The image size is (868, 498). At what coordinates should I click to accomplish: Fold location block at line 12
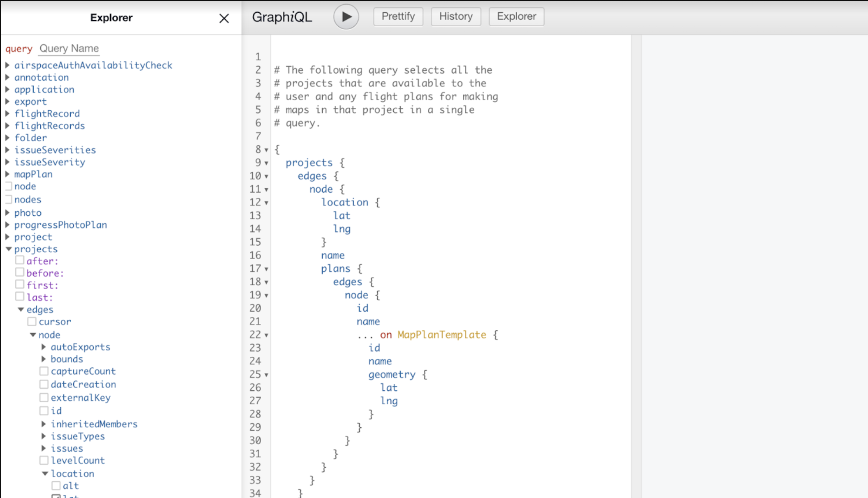tap(266, 203)
